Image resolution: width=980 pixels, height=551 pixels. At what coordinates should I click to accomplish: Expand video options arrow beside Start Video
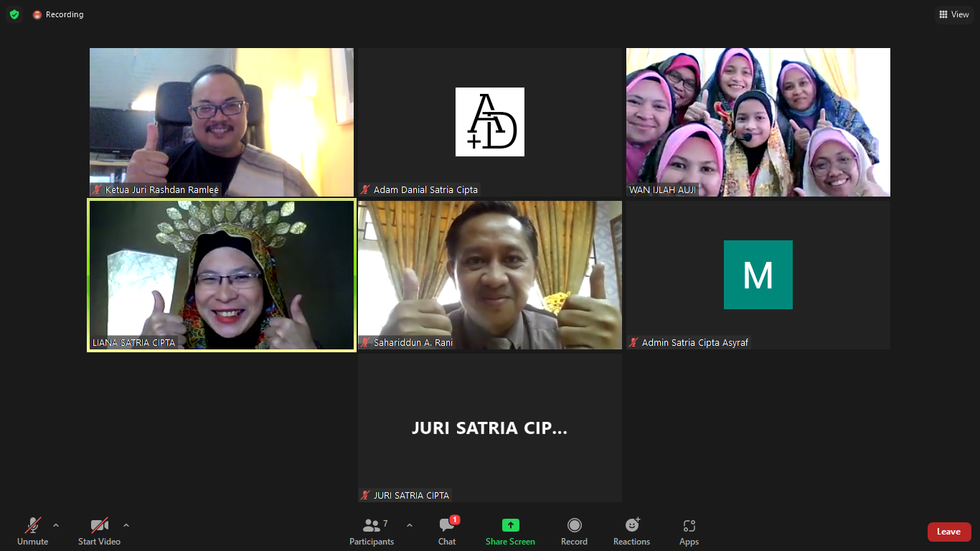pos(126,525)
